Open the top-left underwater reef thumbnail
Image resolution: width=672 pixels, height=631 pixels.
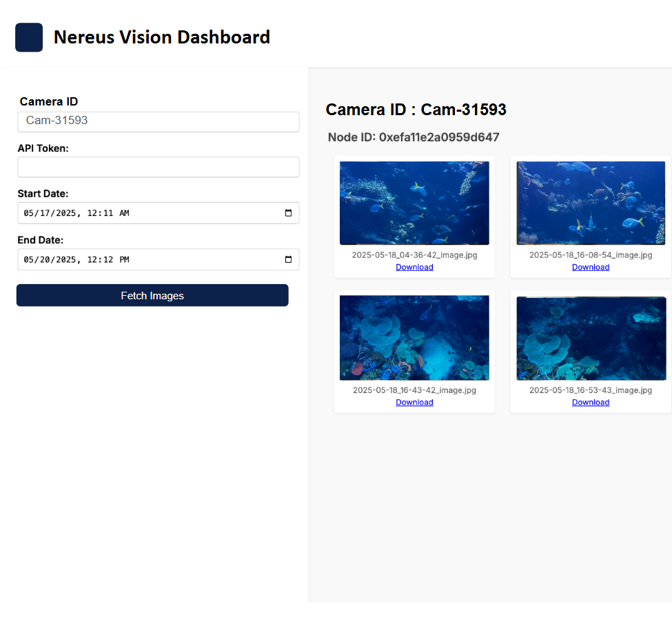[414, 202]
